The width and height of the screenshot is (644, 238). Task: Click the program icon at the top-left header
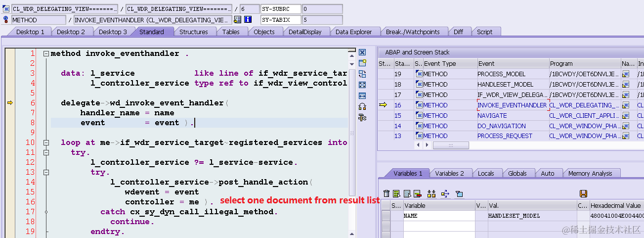[x=6, y=9]
